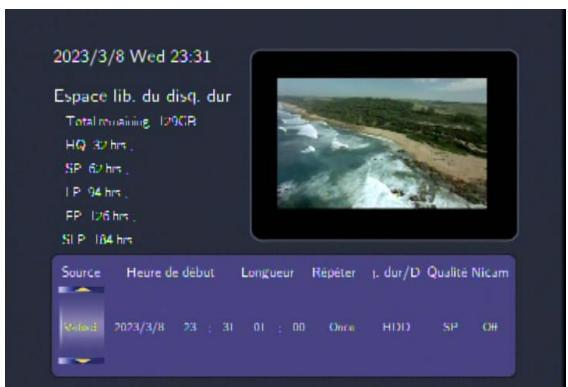Select the highlighted Source value field
568x387 pixels.
(x=81, y=327)
